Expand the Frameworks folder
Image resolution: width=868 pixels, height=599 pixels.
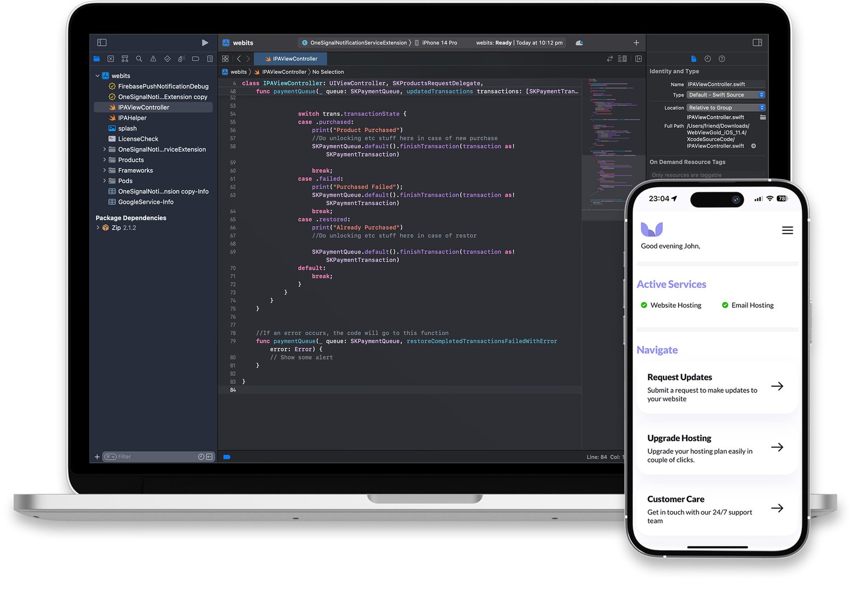[x=104, y=170]
